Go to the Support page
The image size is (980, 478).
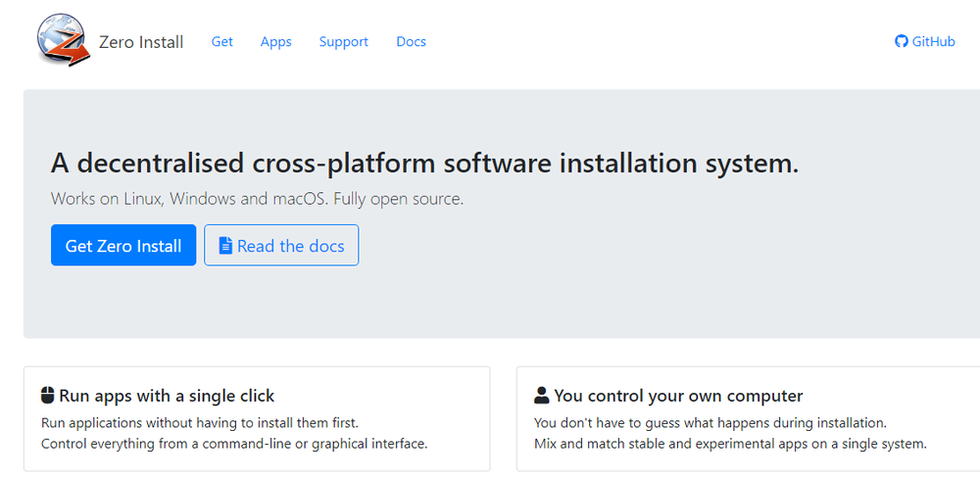click(344, 42)
